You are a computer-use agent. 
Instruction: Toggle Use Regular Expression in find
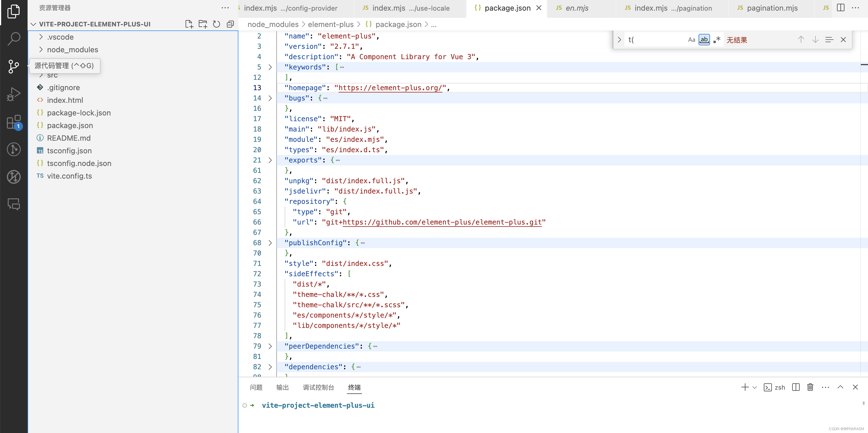717,40
